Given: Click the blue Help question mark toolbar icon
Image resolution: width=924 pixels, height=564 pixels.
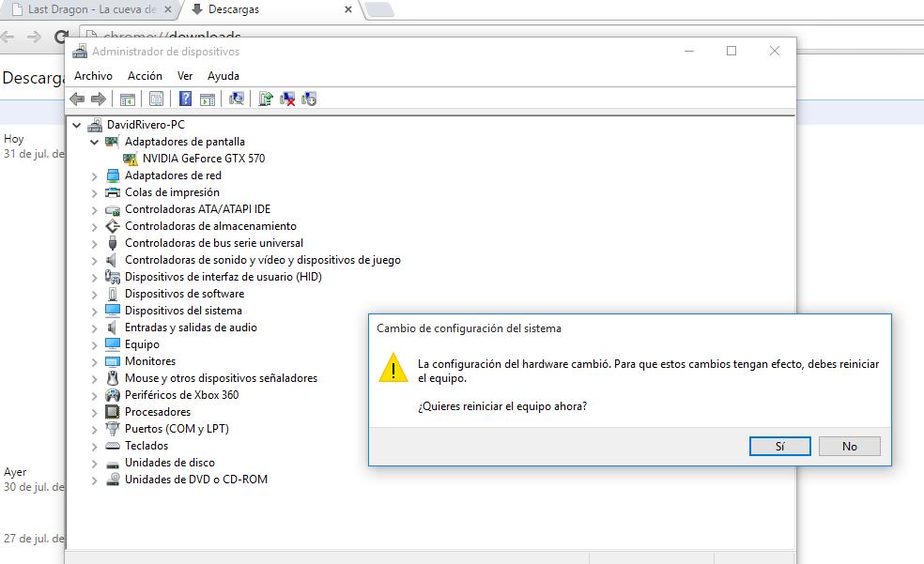Looking at the screenshot, I should (x=185, y=99).
